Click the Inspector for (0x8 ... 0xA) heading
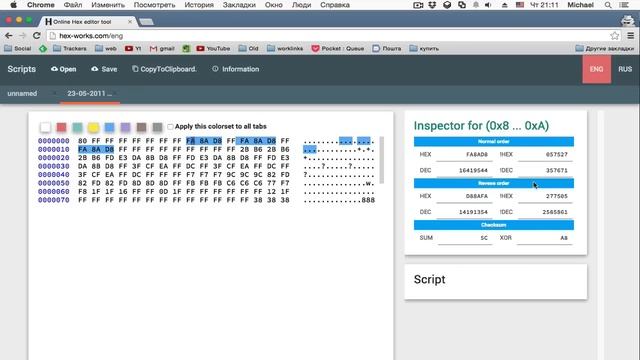 point(481,126)
